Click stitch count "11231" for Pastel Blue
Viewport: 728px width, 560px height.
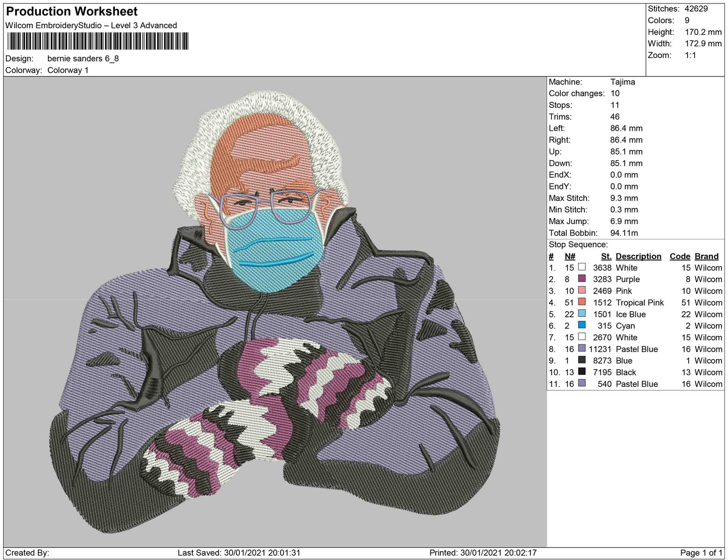(600, 348)
